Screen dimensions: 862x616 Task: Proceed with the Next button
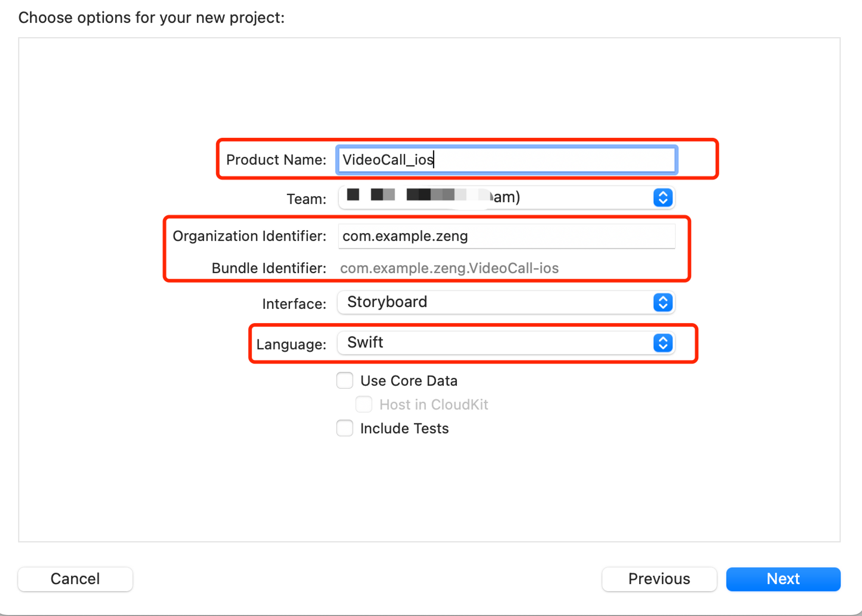click(783, 579)
